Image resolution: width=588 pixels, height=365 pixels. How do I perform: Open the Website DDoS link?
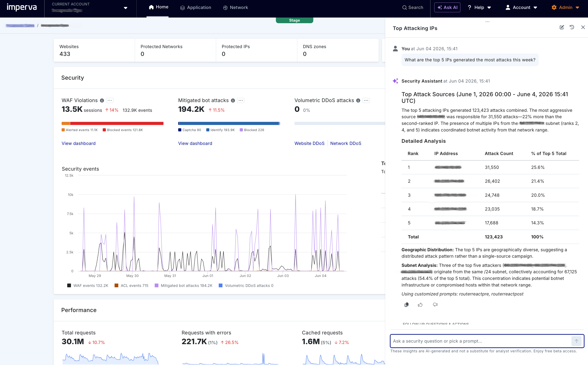click(309, 143)
